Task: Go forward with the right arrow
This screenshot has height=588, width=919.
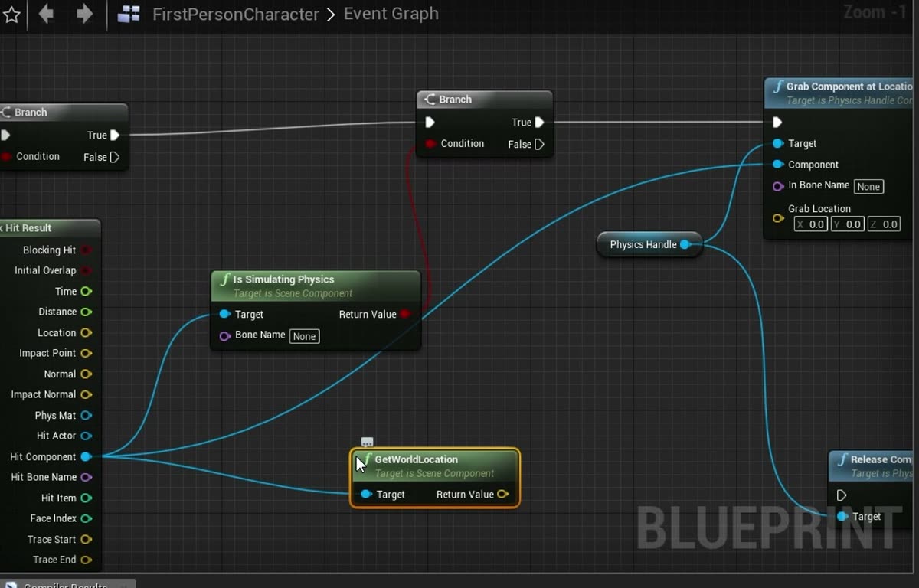Action: (x=84, y=14)
